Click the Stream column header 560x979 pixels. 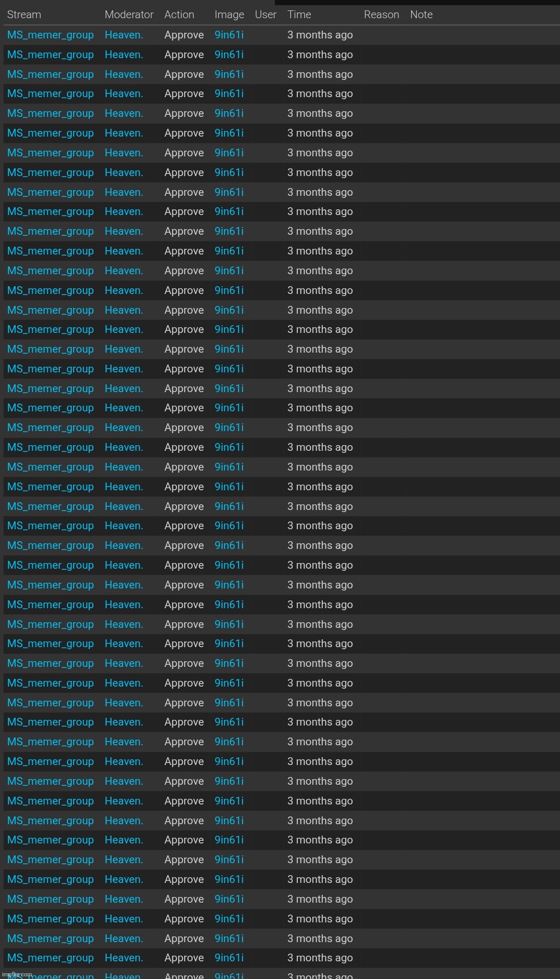(24, 15)
